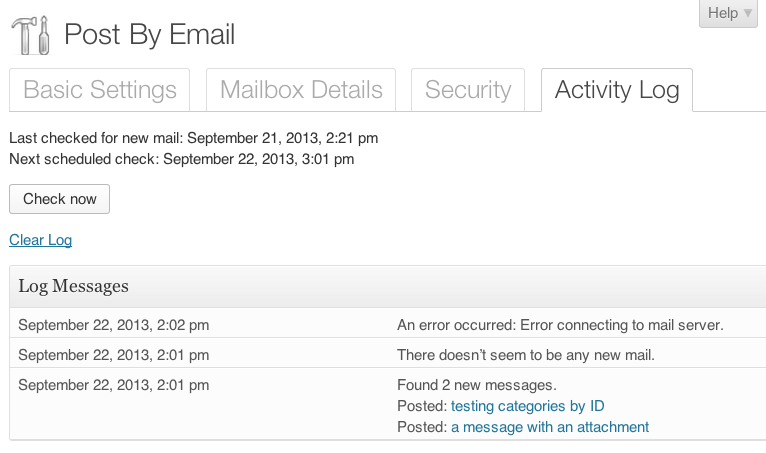Image resolution: width=766 pixels, height=453 pixels.
Task: Click the mail server error message
Action: [x=560, y=325]
